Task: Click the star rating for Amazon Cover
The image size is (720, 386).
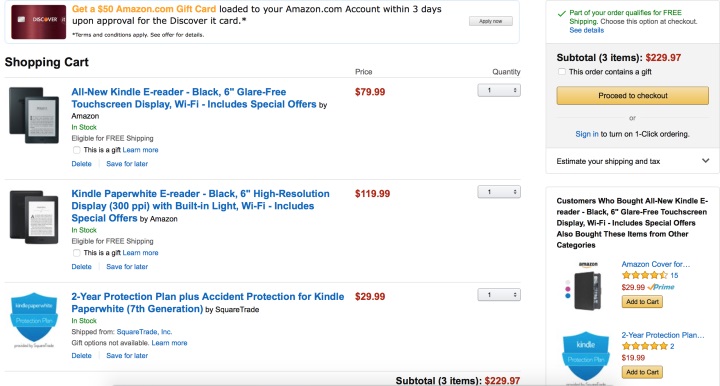Action: tap(645, 275)
